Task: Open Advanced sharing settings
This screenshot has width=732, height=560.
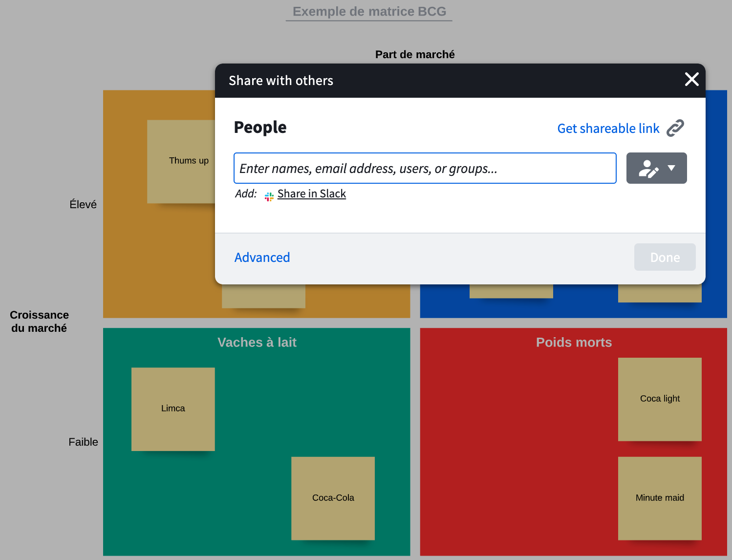Action: (x=262, y=258)
